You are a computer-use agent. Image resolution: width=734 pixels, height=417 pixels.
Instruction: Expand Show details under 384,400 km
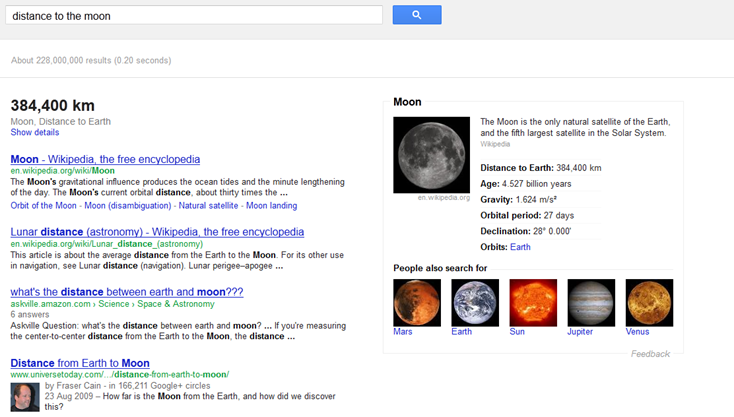tap(35, 133)
